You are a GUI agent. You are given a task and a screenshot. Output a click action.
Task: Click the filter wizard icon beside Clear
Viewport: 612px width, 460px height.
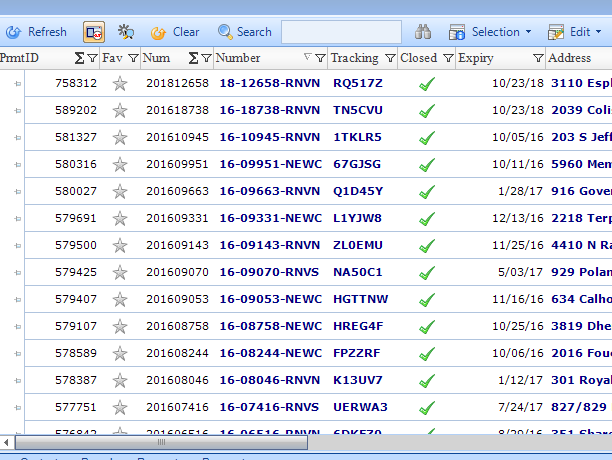coord(126,32)
